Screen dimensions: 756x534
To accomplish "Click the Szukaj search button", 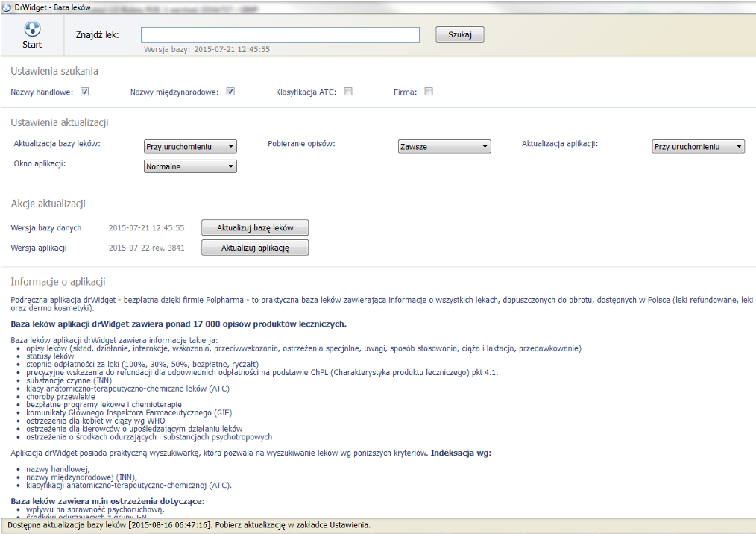I will (x=460, y=35).
